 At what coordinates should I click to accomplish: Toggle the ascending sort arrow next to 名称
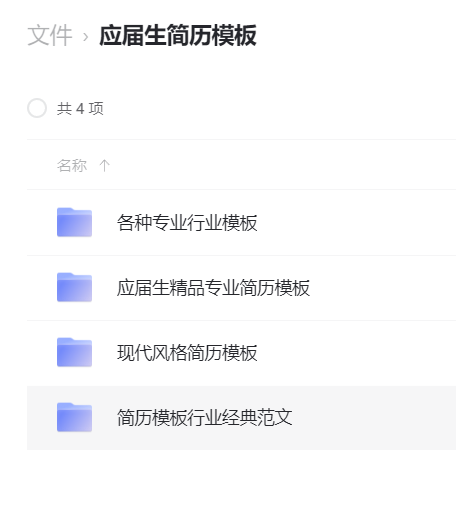[104, 165]
